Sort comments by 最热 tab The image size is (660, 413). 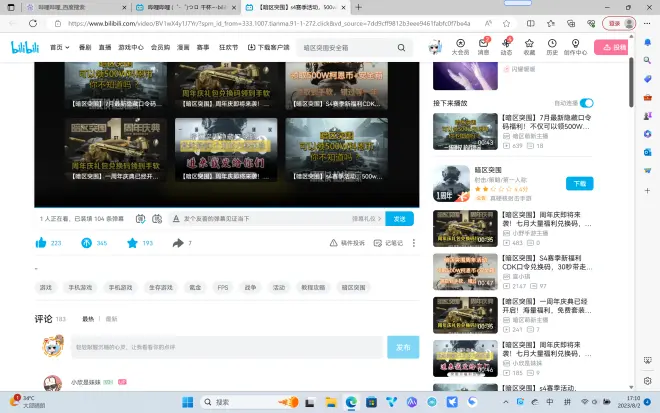click(x=88, y=319)
